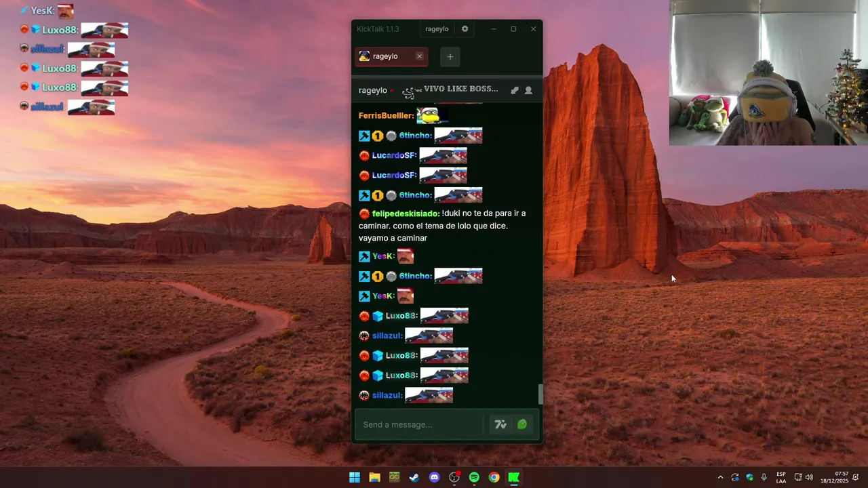
Task: Open the chatters list person icon
Action: [x=528, y=90]
